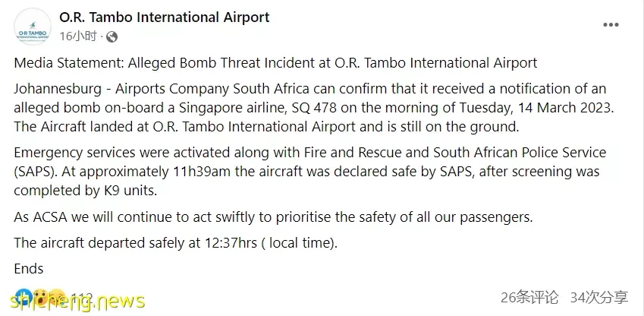Image resolution: width=644 pixels, height=316 pixels.
Task: Click the O.R. Tambo airport logo avatar
Action: [x=33, y=27]
